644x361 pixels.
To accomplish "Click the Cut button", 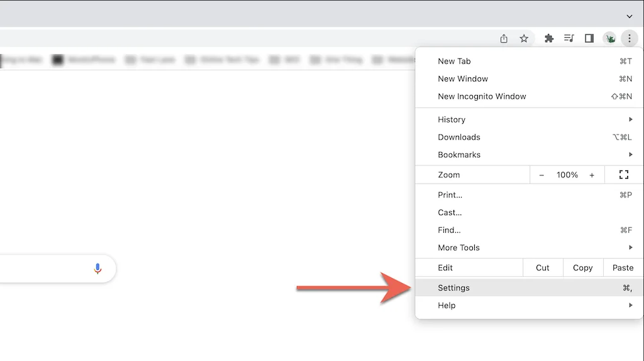I will click(x=543, y=268).
